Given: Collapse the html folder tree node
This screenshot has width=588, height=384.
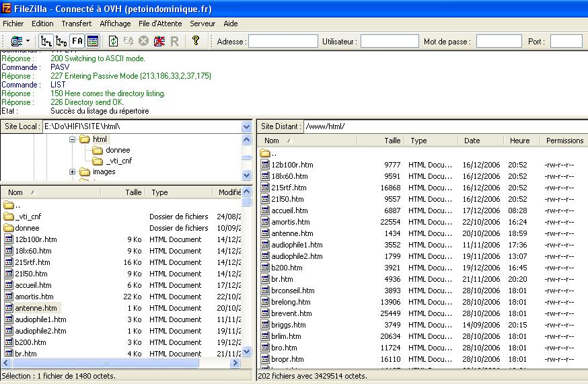Looking at the screenshot, I should 73,139.
